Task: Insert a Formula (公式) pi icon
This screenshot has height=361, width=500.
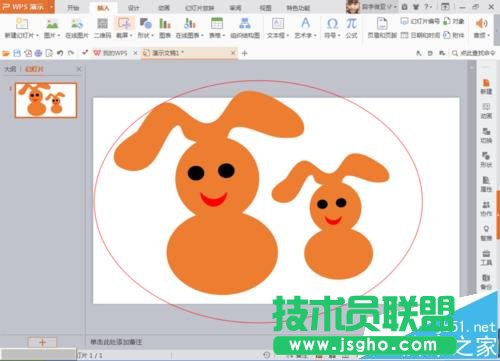Action: click(x=351, y=27)
